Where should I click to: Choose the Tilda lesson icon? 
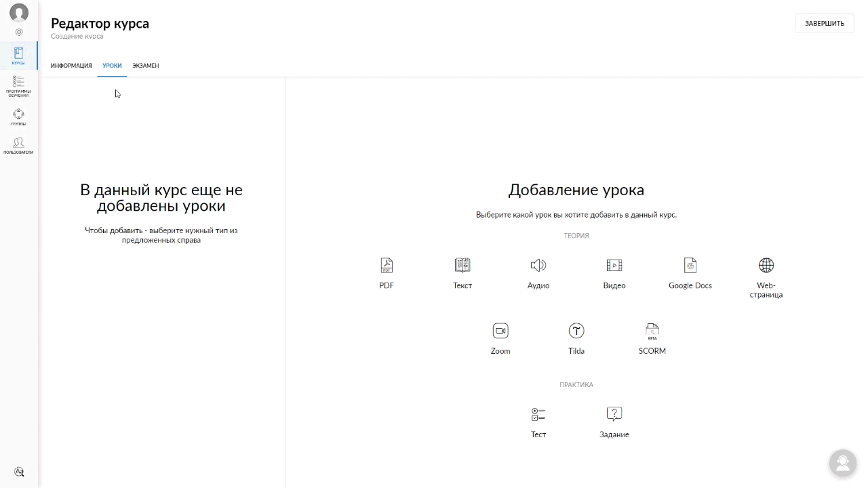click(x=576, y=331)
